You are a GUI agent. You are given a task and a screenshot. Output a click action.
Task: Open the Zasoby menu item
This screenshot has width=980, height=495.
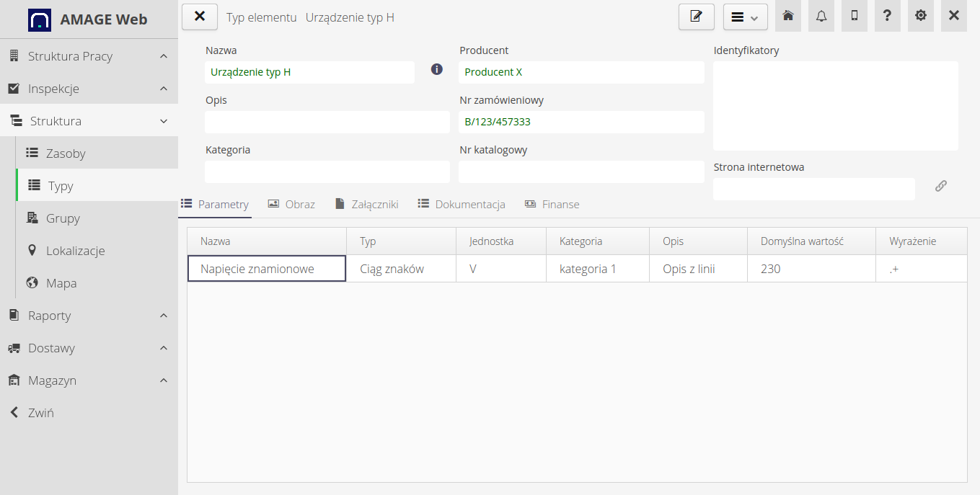click(x=97, y=153)
